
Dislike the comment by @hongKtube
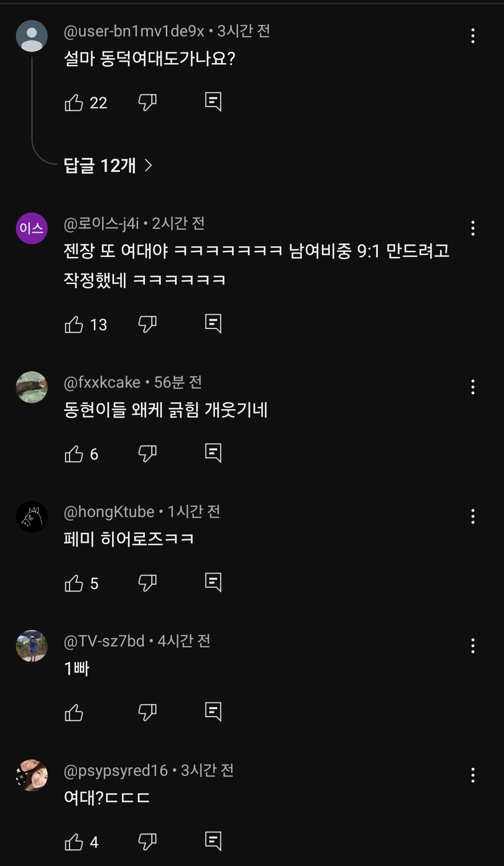(x=147, y=583)
